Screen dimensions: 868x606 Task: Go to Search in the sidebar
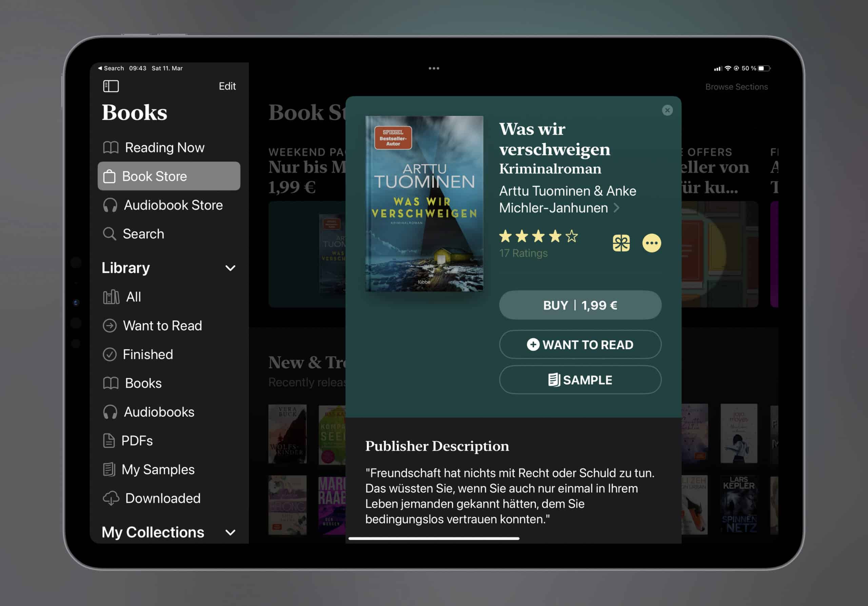coord(169,234)
